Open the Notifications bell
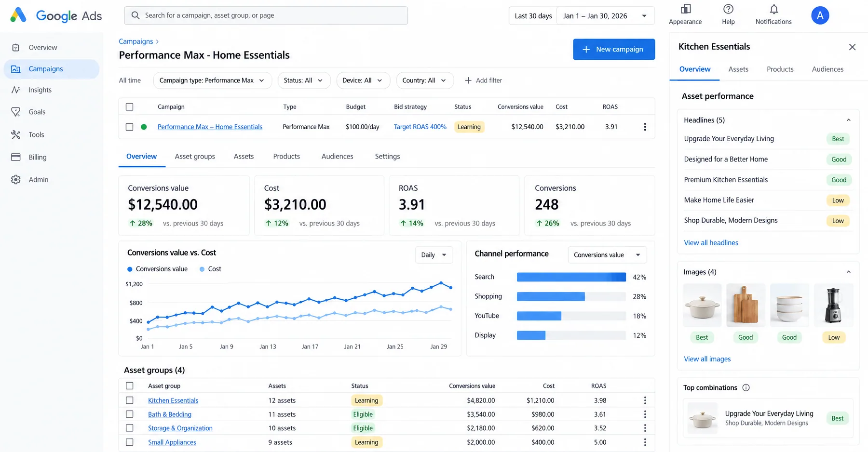Viewport: 868px width, 452px height. point(773,9)
